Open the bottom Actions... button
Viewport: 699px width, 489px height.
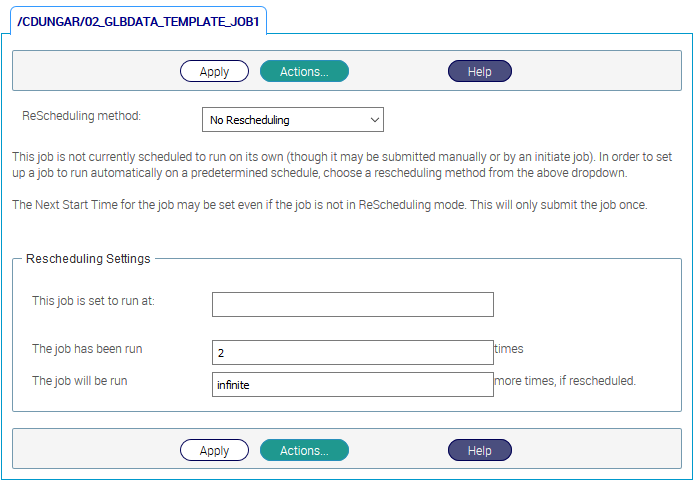coord(304,450)
